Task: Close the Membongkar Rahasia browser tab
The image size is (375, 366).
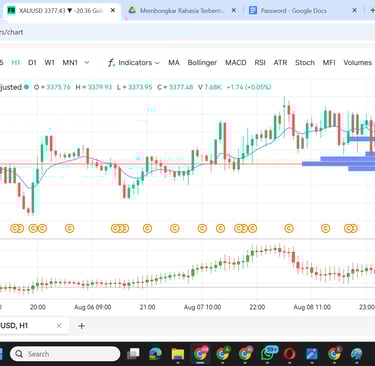Action: pyautogui.click(x=234, y=11)
